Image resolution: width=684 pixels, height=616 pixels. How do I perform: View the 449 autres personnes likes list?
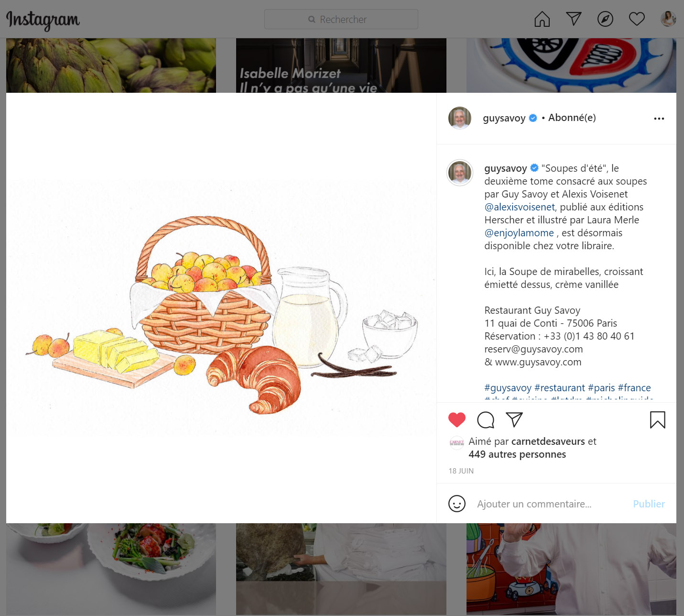pos(517,454)
